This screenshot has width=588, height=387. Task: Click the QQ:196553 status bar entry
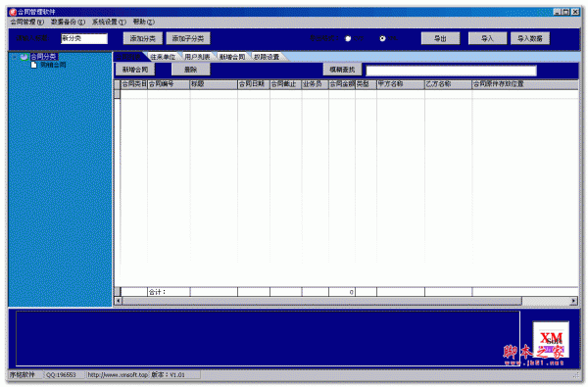click(x=65, y=375)
